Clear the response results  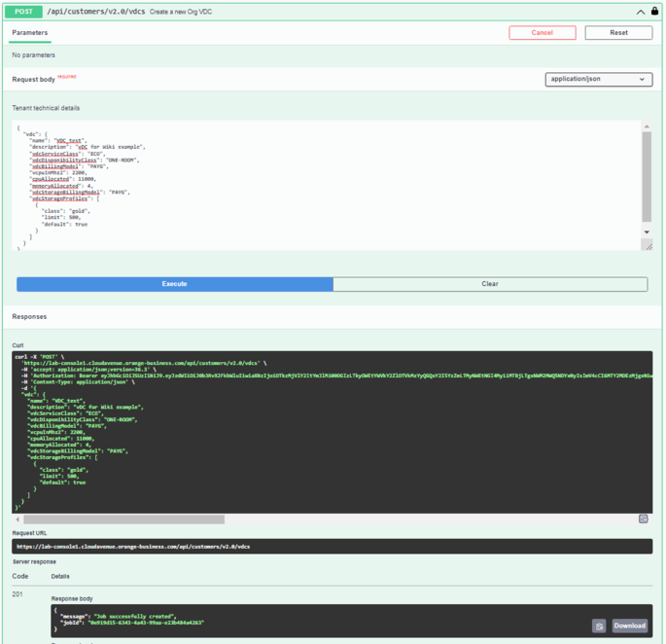pos(490,284)
